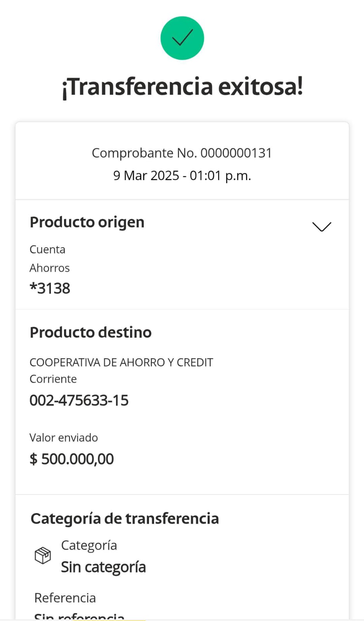Image resolution: width=364 pixels, height=621 pixels.
Task: Click the COOPERATIVA DE AHORRO Y CREDIT name
Action: tap(121, 362)
